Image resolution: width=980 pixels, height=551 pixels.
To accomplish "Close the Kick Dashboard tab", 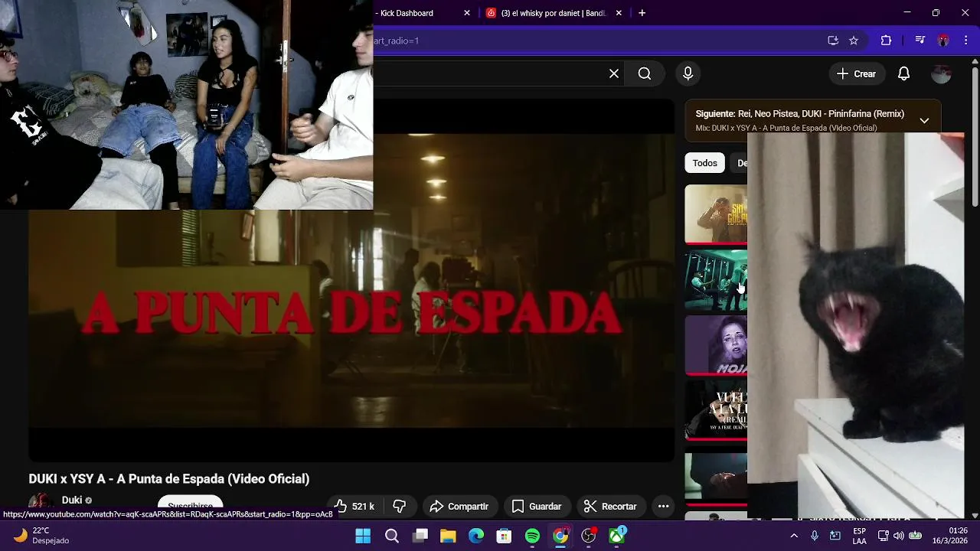I will [467, 13].
